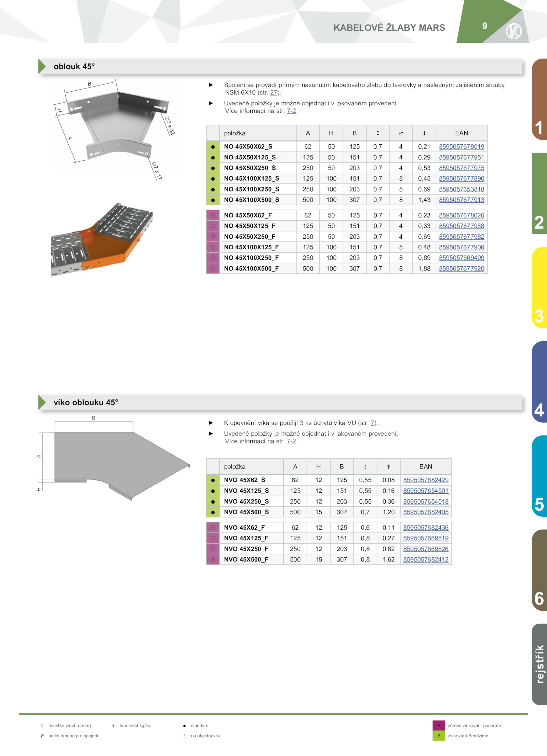This screenshot has width=547, height=756.
Task: Open EAN link 8595057677906
Action: 461,247
